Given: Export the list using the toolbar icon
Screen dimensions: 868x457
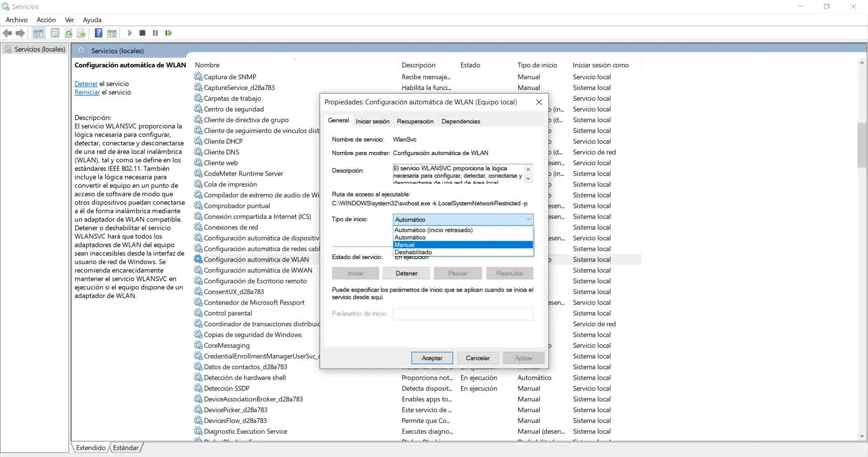Looking at the screenshot, I should 81,33.
